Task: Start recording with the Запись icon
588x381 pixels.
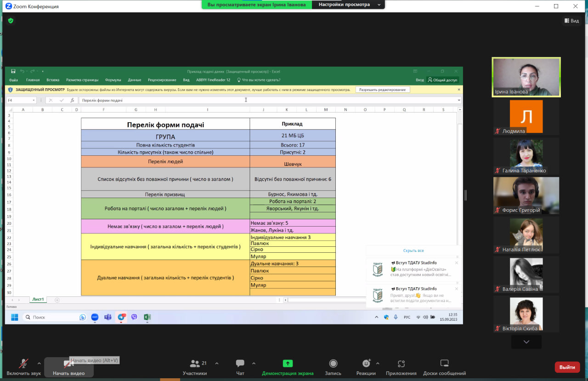Action: [x=333, y=364]
